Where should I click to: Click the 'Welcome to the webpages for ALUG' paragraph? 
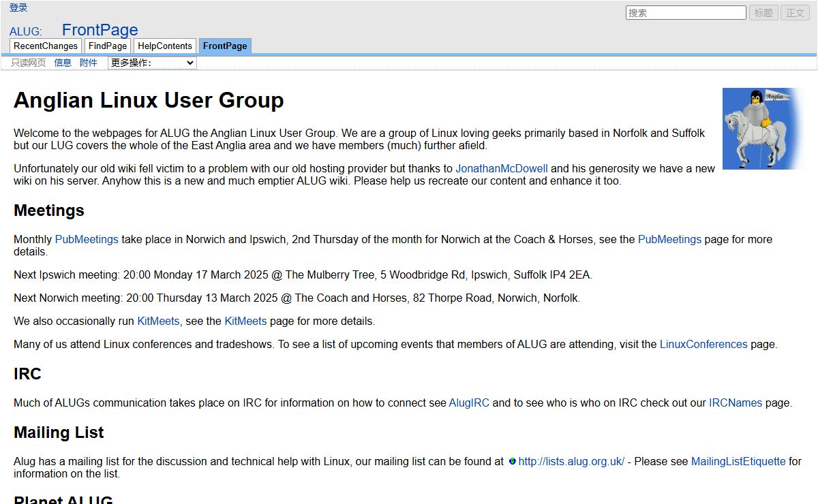[359, 139]
